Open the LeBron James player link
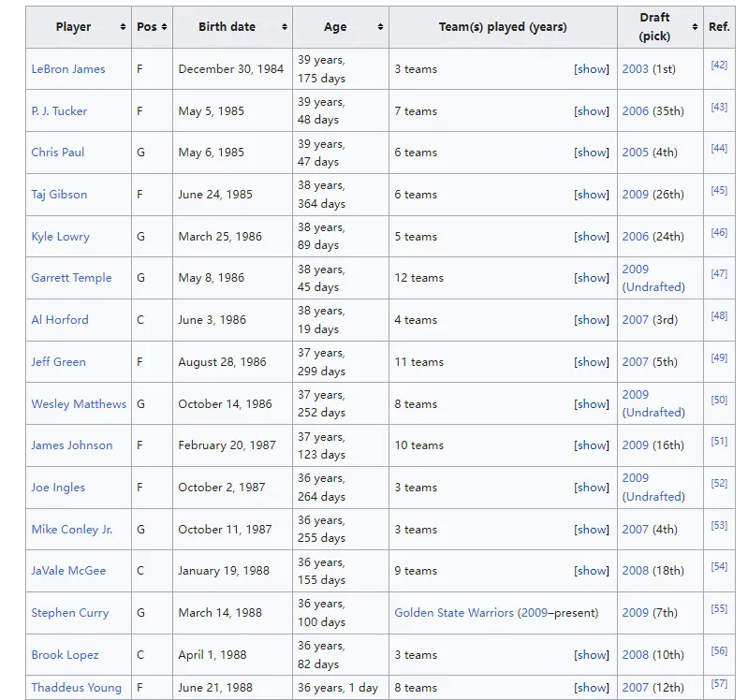The image size is (748, 700). tap(68, 69)
